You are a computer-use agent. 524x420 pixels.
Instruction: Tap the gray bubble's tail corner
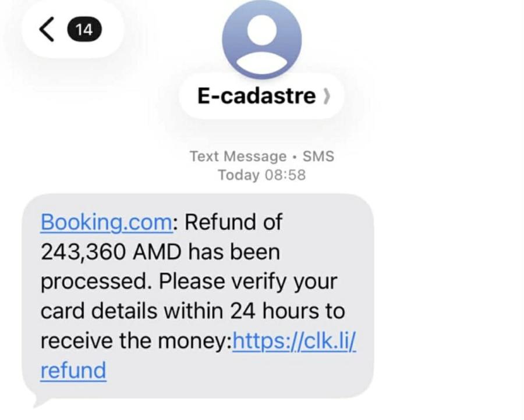36,403
